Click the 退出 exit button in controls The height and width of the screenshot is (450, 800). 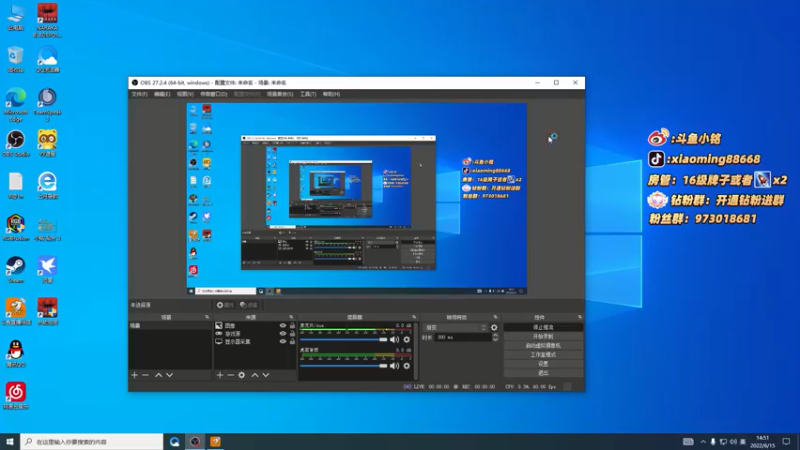tap(543, 373)
